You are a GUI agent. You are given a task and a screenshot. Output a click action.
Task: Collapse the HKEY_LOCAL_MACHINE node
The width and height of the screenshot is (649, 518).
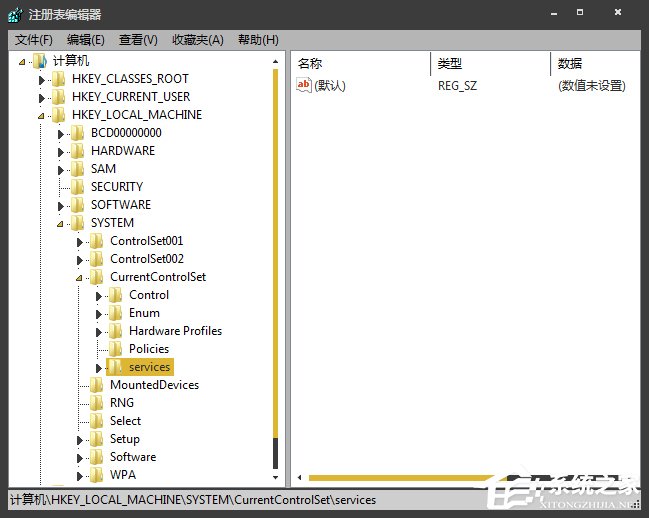tap(42, 115)
